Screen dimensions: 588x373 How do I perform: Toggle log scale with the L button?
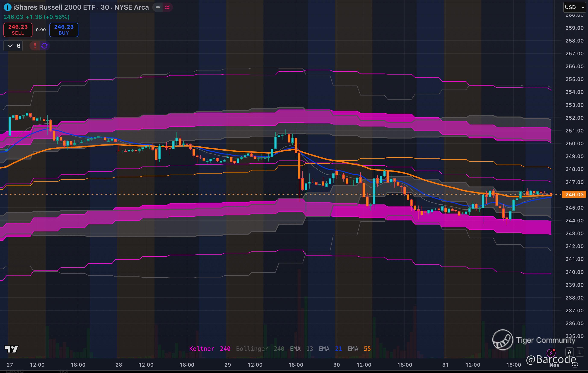(x=580, y=352)
